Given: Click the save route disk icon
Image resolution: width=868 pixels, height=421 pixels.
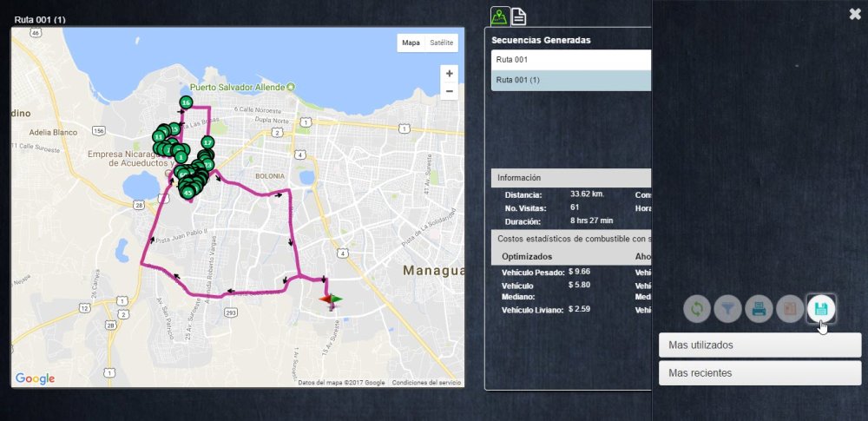Looking at the screenshot, I should (821, 308).
